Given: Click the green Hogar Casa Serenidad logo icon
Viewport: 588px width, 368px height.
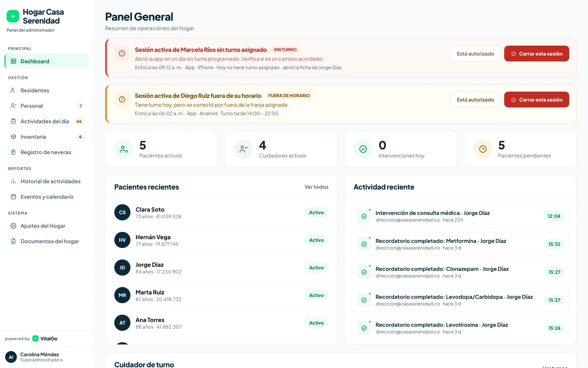Looking at the screenshot, I should pyautogui.click(x=13, y=16).
